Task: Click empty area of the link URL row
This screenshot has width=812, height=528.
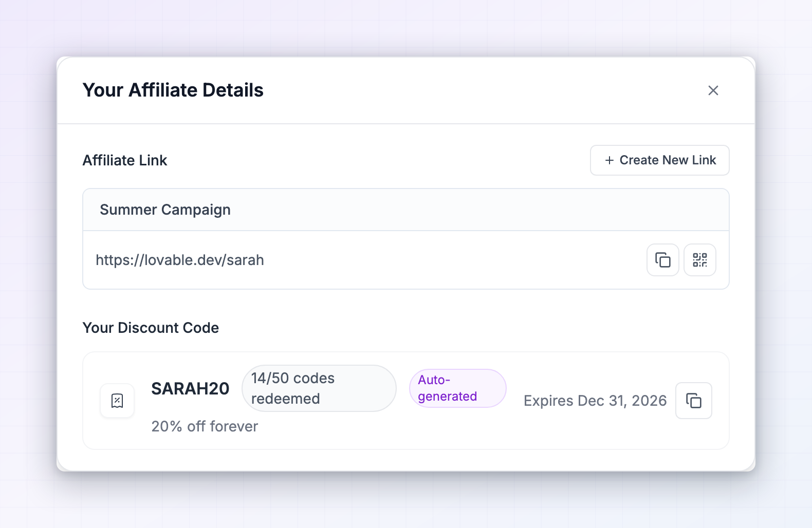Action: [x=452, y=260]
